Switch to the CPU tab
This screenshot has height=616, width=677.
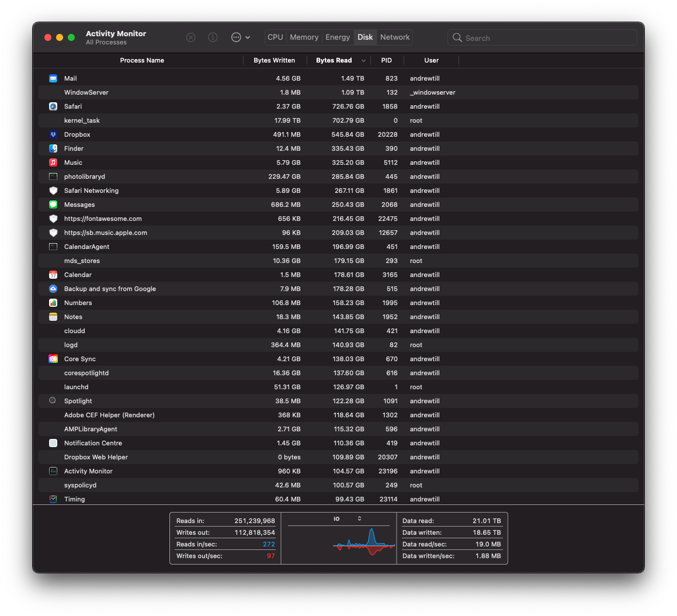tap(276, 37)
